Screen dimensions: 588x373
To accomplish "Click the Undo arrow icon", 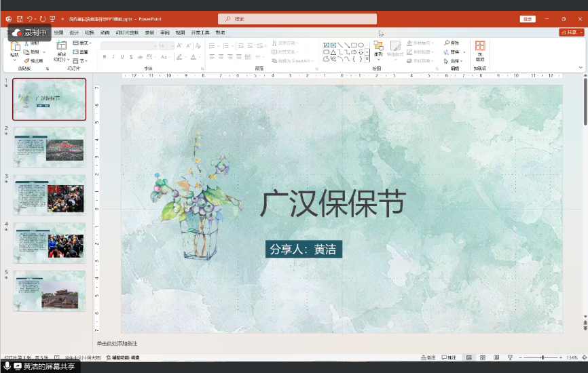I will pos(30,19).
